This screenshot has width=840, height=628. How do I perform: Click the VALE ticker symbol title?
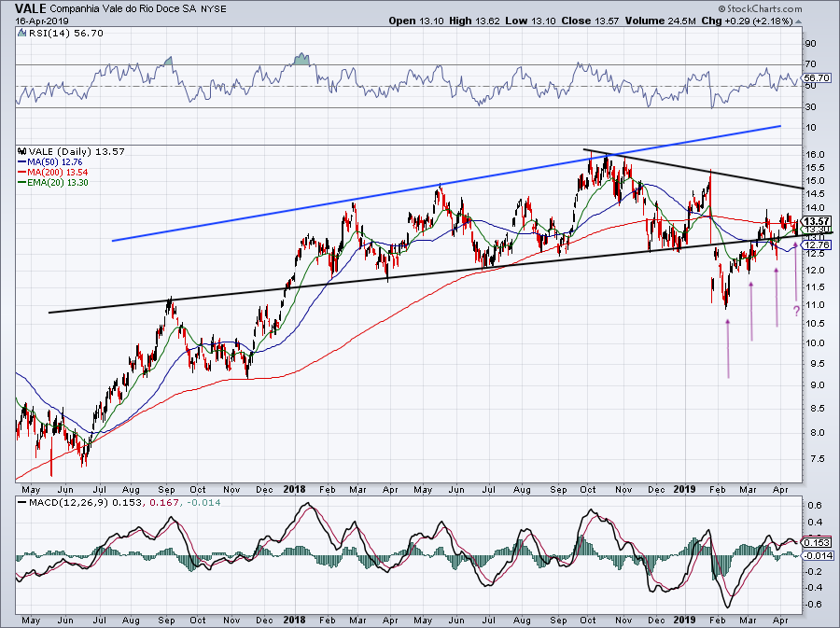click(31, 8)
